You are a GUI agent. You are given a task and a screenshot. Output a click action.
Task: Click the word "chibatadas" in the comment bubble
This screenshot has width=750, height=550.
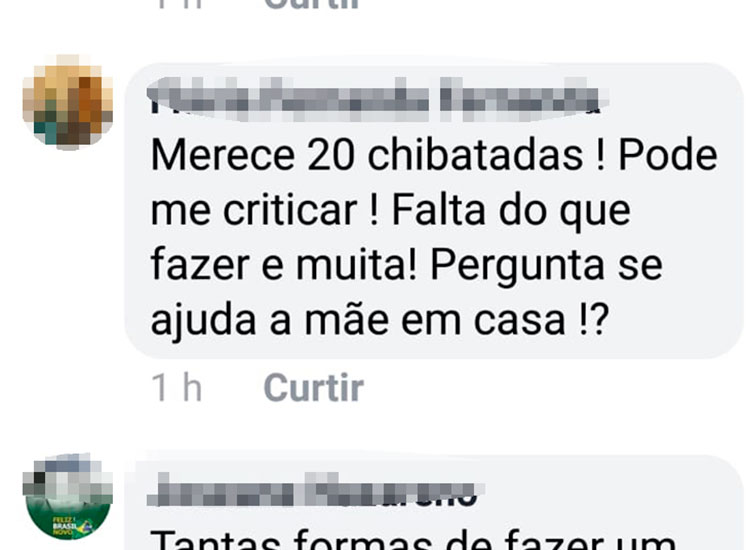(475, 155)
